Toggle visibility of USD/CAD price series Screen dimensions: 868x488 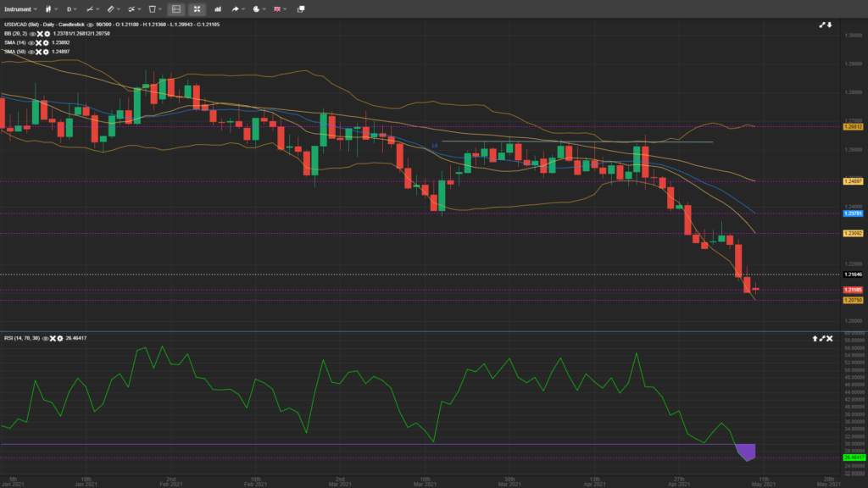(90, 25)
